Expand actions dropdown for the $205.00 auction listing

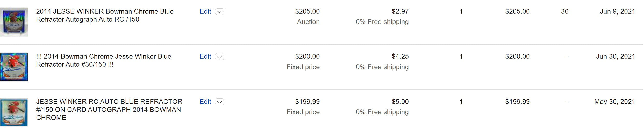coord(220,12)
